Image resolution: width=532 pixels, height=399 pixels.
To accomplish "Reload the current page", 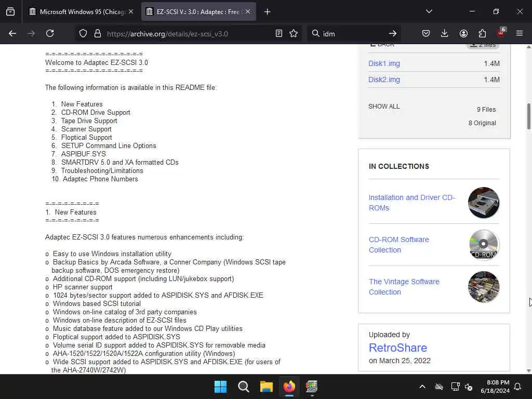I will tap(50, 33).
